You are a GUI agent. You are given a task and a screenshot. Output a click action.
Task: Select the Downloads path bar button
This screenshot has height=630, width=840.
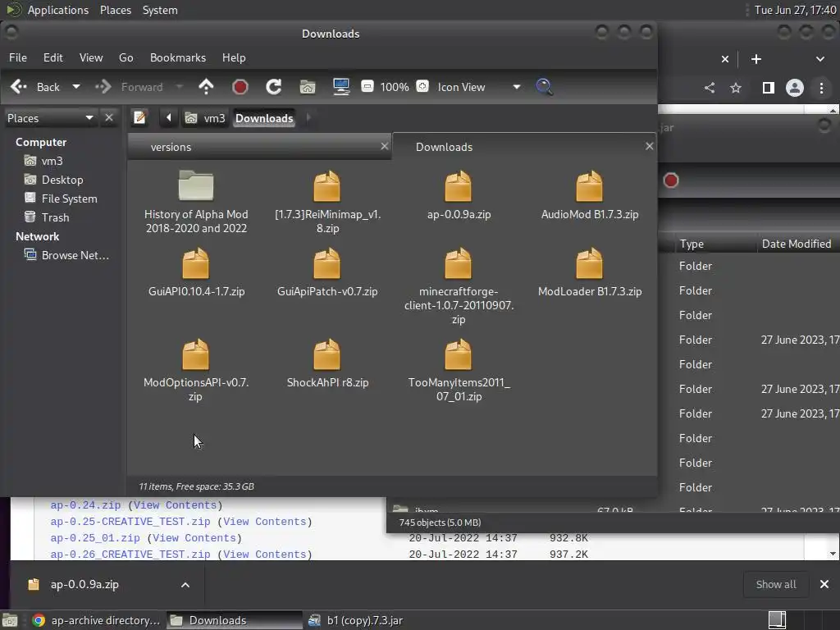click(264, 118)
